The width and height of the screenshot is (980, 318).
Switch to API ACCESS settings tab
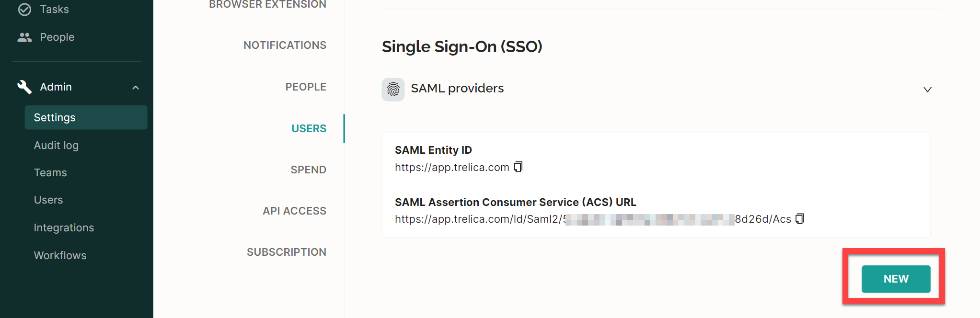pyautogui.click(x=294, y=211)
